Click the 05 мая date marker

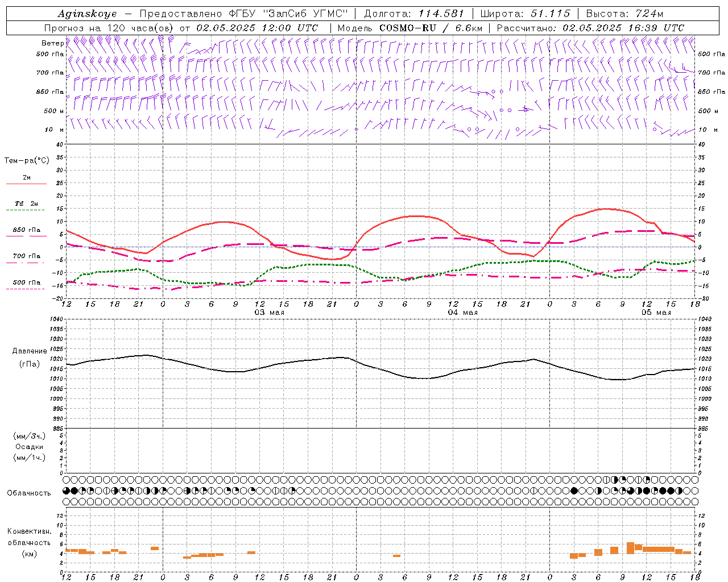(x=656, y=313)
